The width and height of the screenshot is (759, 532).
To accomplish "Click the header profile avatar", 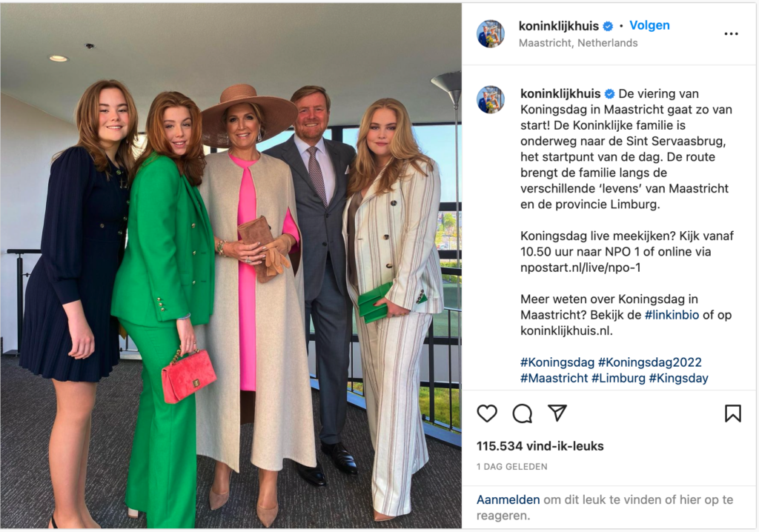I will 491,34.
